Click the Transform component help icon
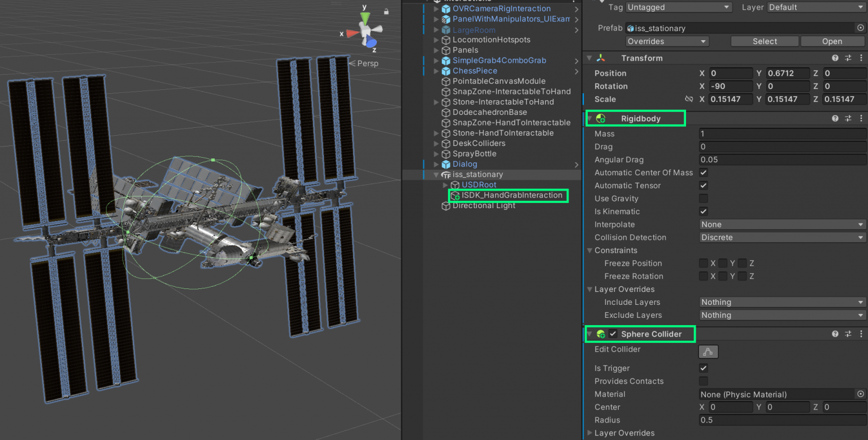This screenshot has width=868, height=440. (x=835, y=58)
